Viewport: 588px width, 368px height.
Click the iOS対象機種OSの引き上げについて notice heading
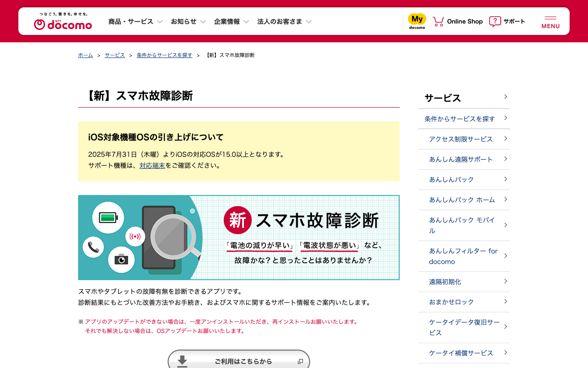point(156,137)
